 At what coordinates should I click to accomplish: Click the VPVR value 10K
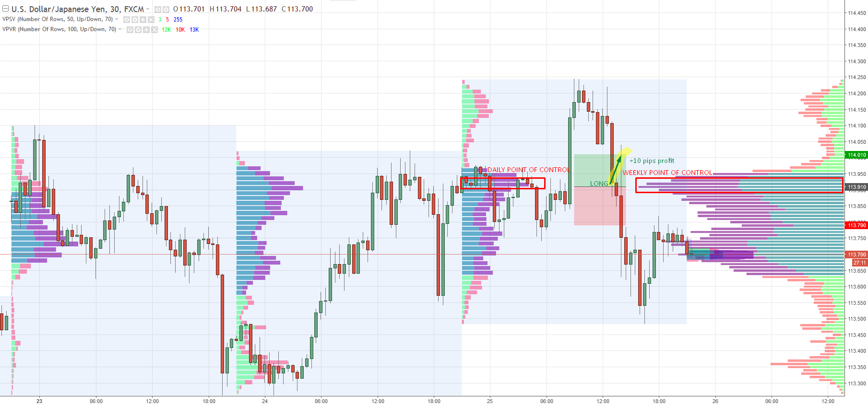pos(180,30)
